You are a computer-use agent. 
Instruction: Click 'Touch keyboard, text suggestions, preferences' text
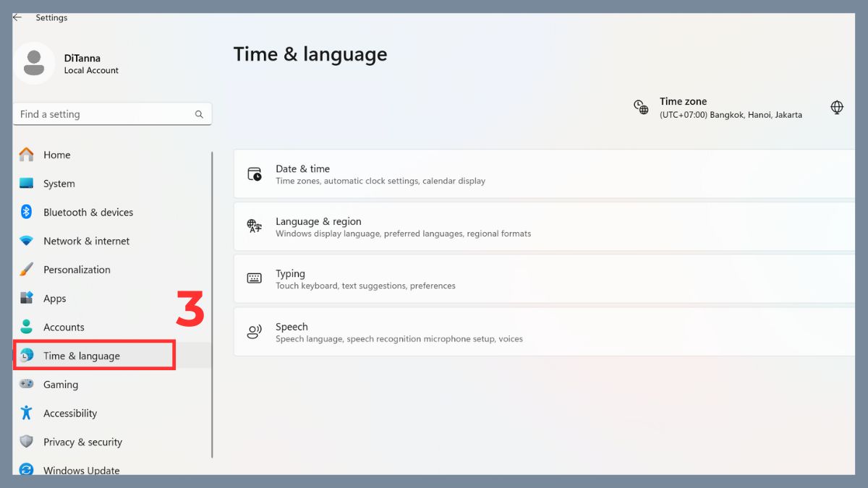[365, 286]
